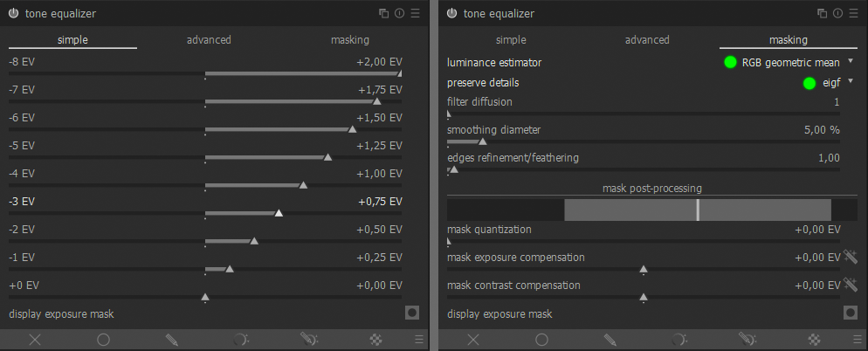
Task: Enable display exposure mask in right panel
Action: (x=850, y=313)
